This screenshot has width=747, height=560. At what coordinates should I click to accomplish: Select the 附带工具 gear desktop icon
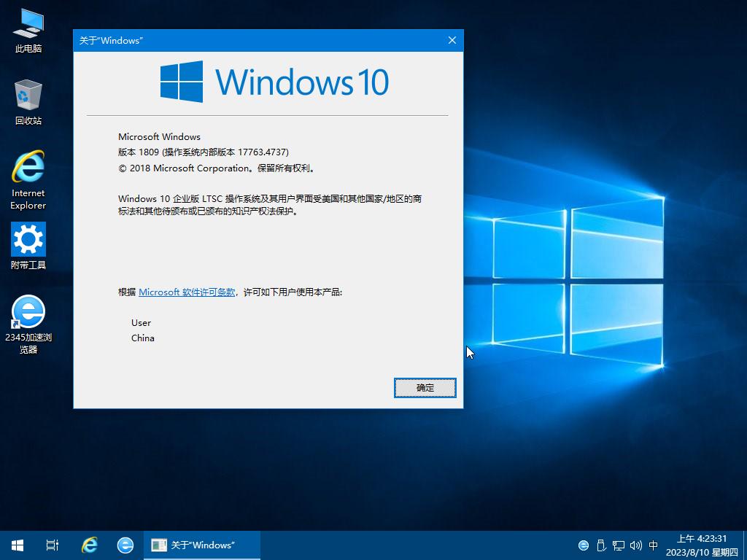tap(28, 246)
